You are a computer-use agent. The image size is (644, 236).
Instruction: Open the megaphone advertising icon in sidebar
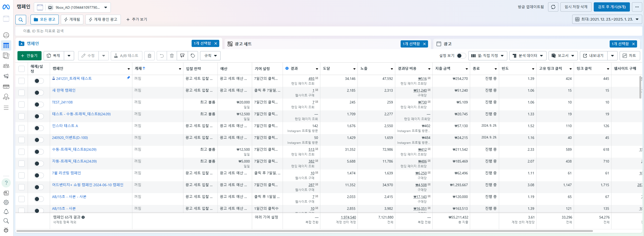6,76
